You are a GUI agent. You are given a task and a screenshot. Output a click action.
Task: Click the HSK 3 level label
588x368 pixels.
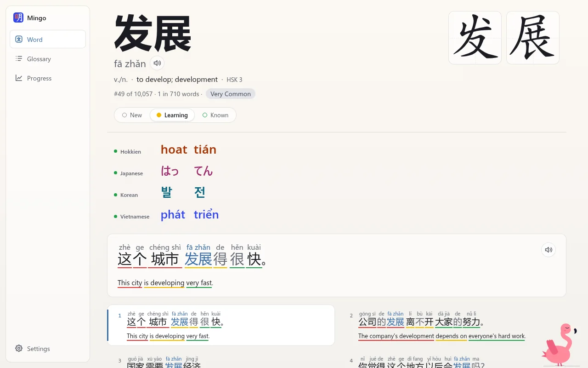[234, 80]
